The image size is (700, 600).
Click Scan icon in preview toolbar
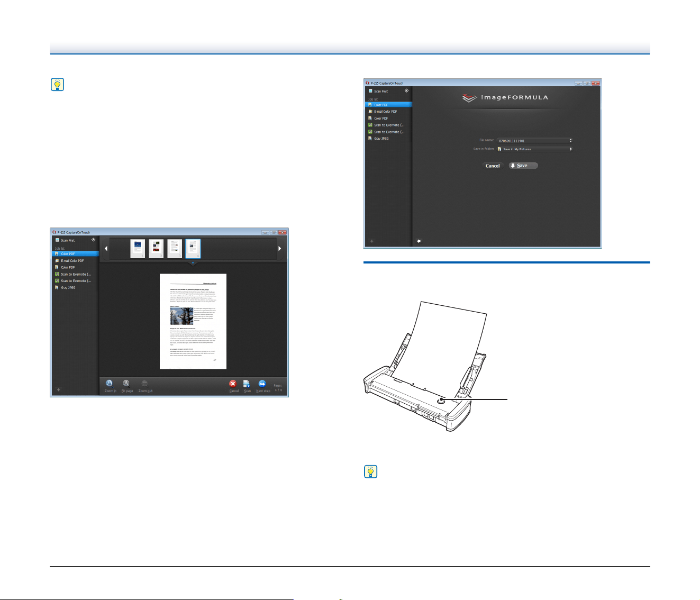(247, 384)
